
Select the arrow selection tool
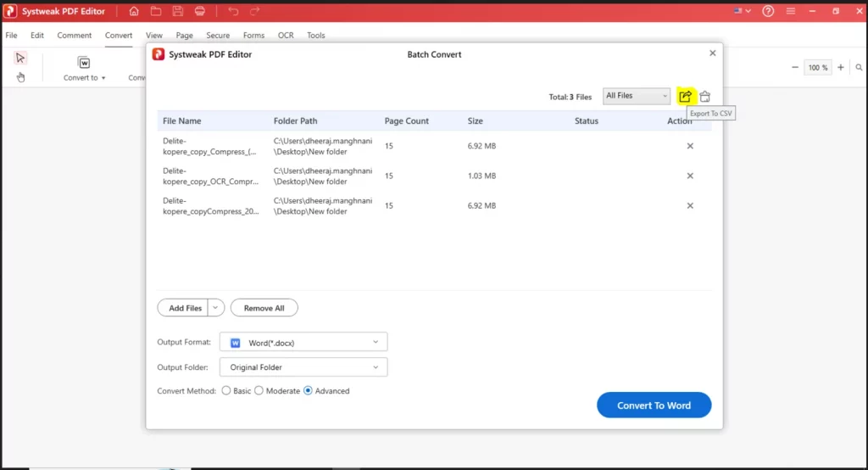pos(20,58)
